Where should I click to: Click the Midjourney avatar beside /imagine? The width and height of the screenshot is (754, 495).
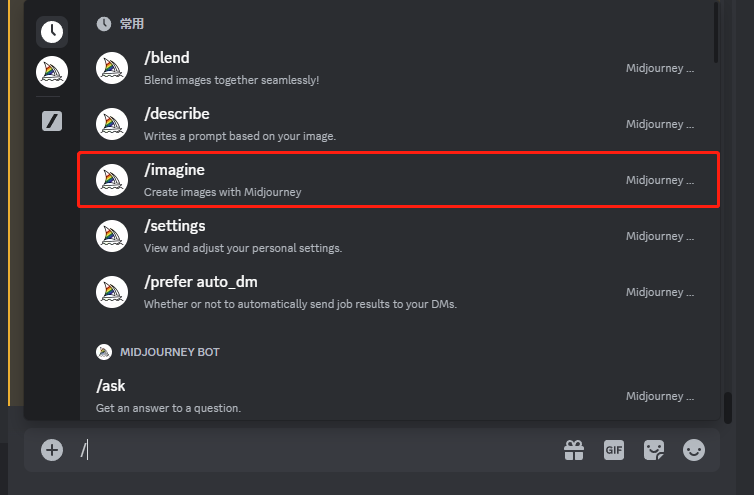(112, 180)
